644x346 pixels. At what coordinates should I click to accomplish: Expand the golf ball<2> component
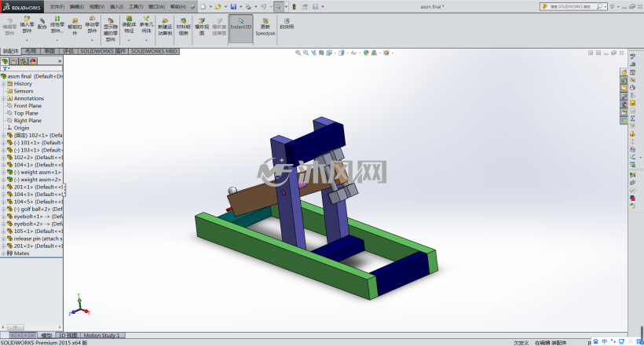point(4,209)
